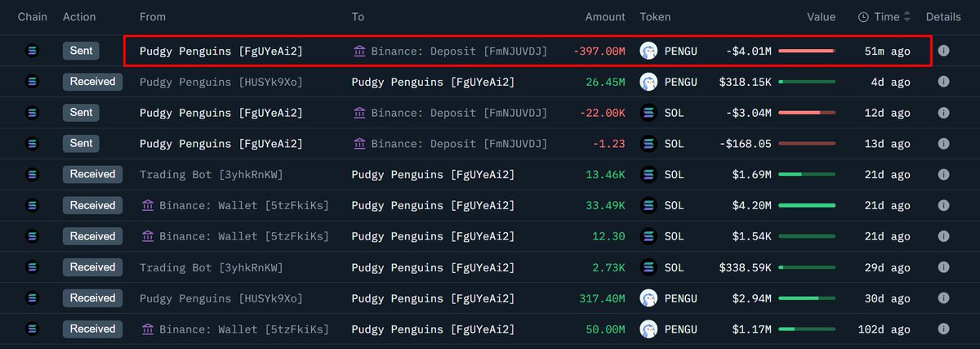Open details for the 4d ago transaction
The image size is (980, 349).
pyautogui.click(x=943, y=82)
